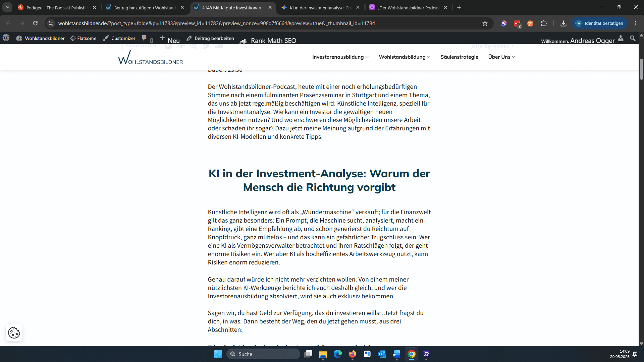The width and height of the screenshot is (644, 362).
Task: Click the page vertical scrollbar thumb
Action: point(641,69)
